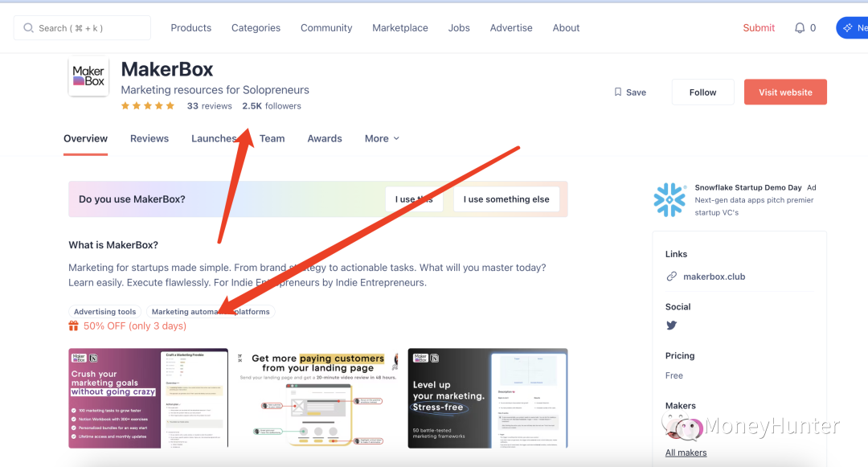This screenshot has width=868, height=467.
Task: Switch to the Reviews tab
Action: click(149, 138)
